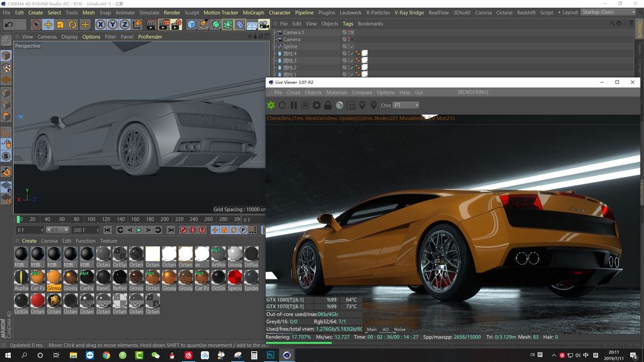The image size is (644, 362).
Task: Open Edit Render Settings clapperboard-gear icon
Action: pyautogui.click(x=177, y=25)
